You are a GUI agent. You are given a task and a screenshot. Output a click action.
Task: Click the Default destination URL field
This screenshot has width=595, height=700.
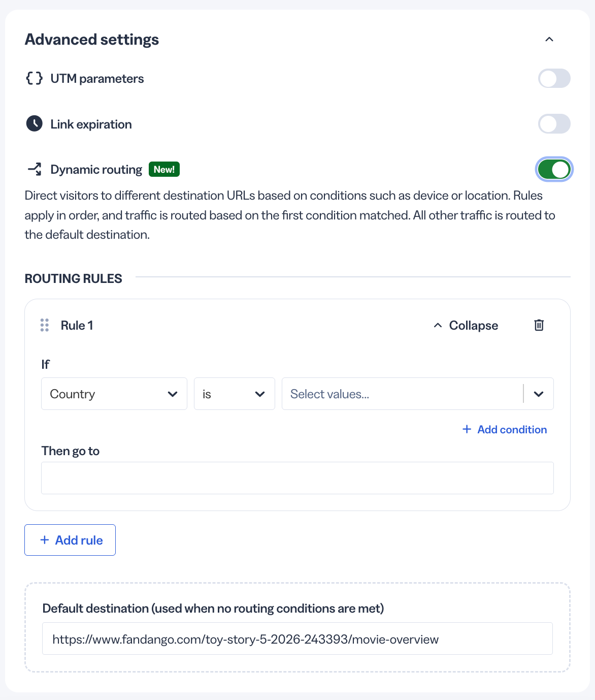(297, 639)
